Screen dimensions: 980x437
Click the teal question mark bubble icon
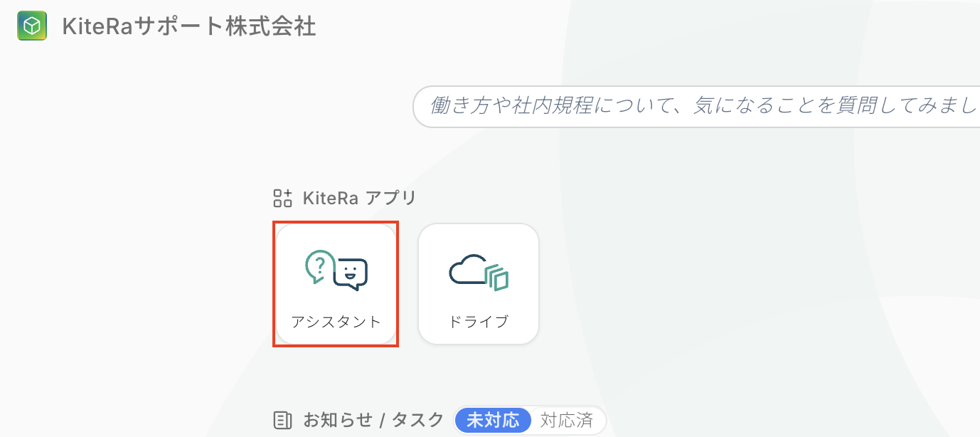(319, 265)
